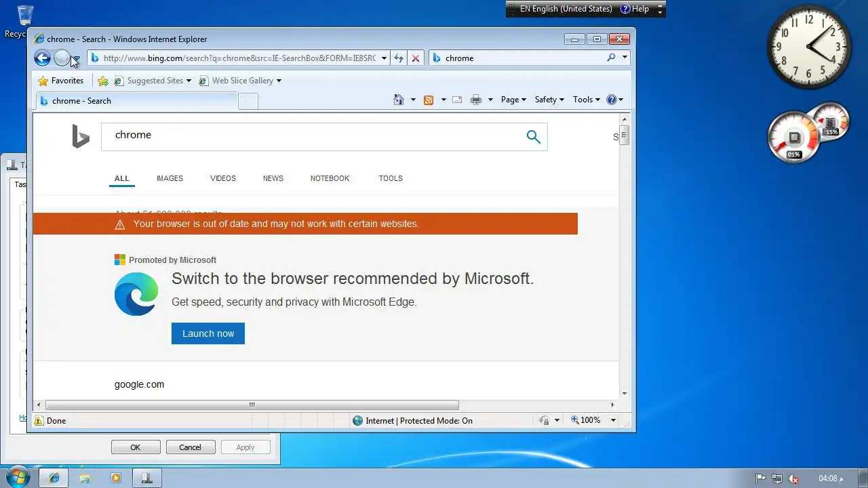Screen dimensions: 868x488
Task: Click the Read Mail envelope icon
Action: coord(457,100)
